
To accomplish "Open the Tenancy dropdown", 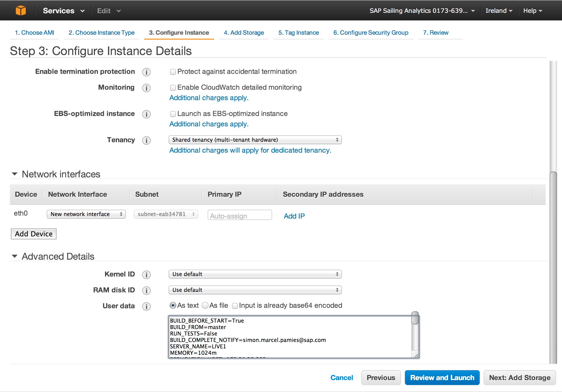I will (255, 140).
